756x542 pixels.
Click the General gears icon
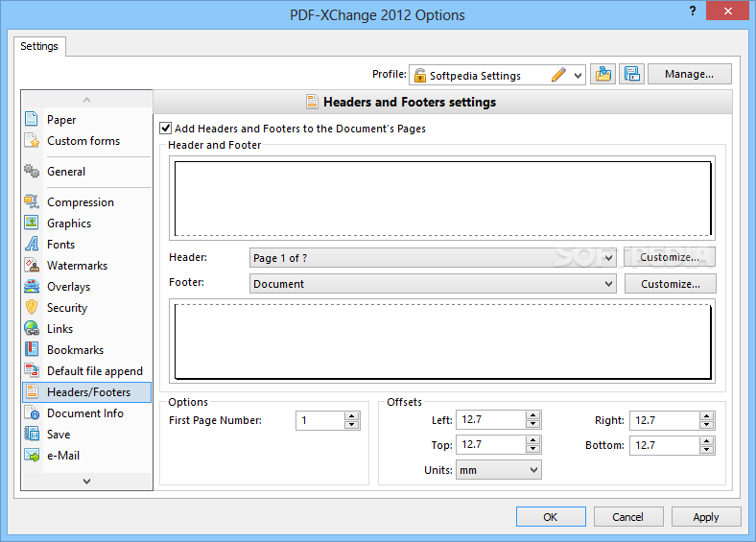(x=32, y=171)
